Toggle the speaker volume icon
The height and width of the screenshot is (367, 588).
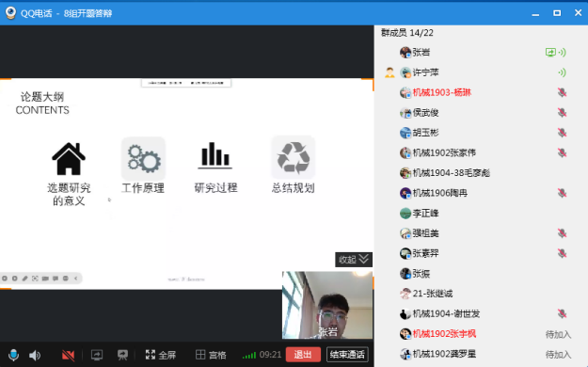click(x=35, y=355)
